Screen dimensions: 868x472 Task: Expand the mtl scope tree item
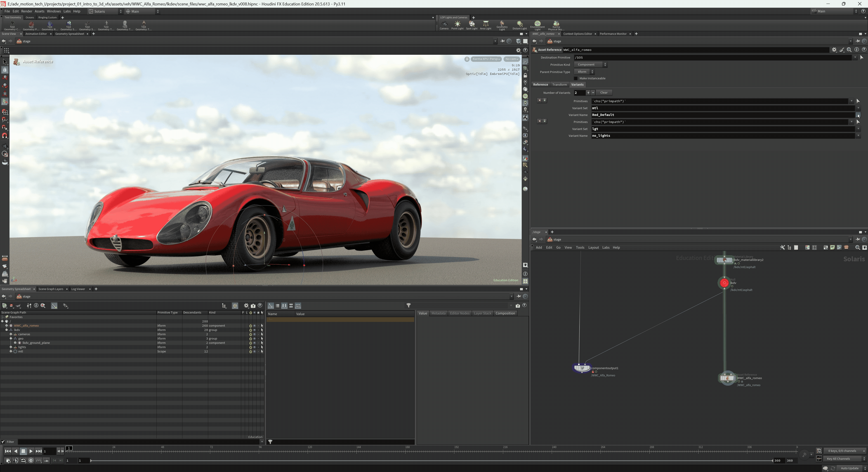click(x=11, y=351)
